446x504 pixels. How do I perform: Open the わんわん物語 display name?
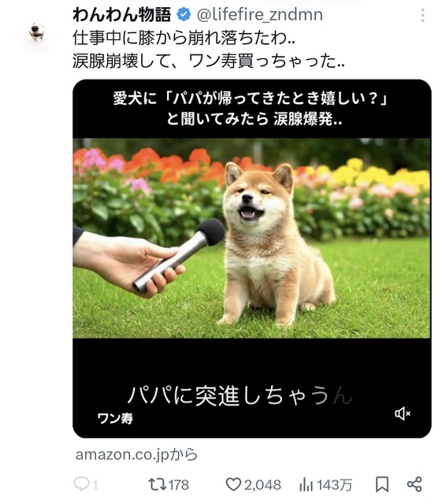click(121, 15)
